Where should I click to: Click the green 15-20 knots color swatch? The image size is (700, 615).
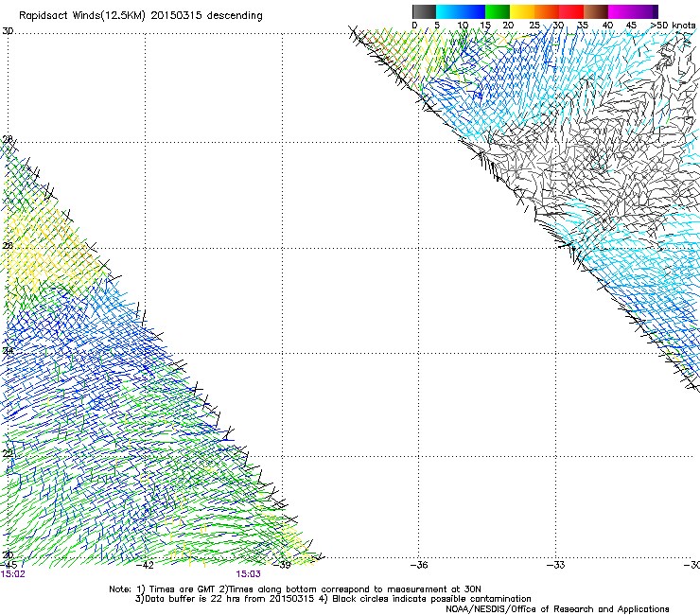coord(498,11)
